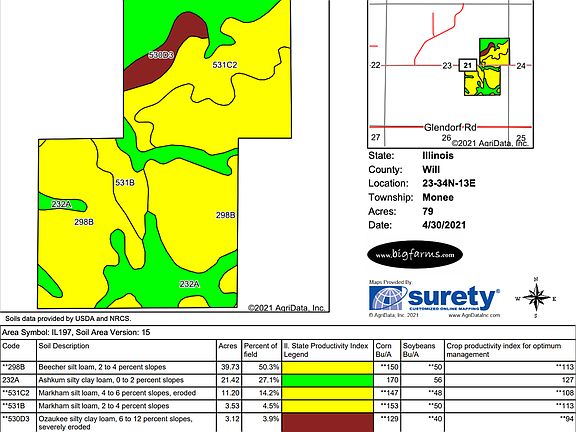Click the compass rose icon
This screenshot has width=576, height=432.
(x=536, y=298)
